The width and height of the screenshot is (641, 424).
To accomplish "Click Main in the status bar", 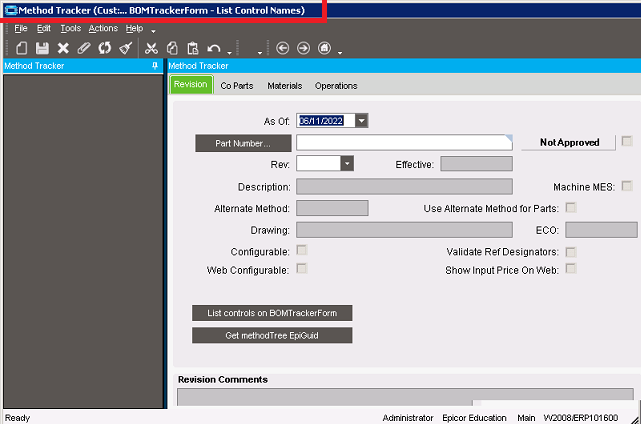I will (526, 418).
